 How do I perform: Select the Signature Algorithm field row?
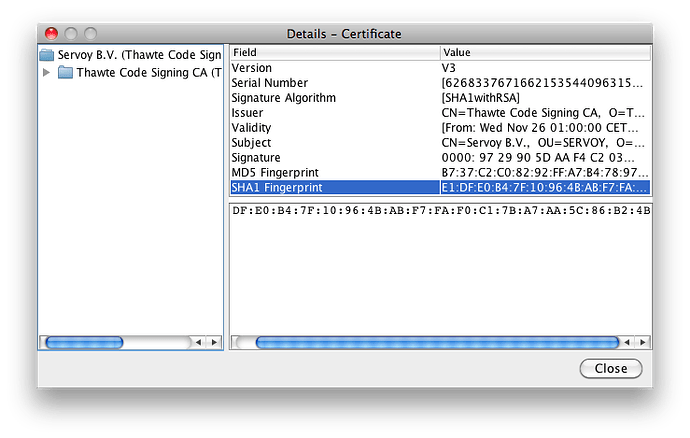click(x=440, y=98)
